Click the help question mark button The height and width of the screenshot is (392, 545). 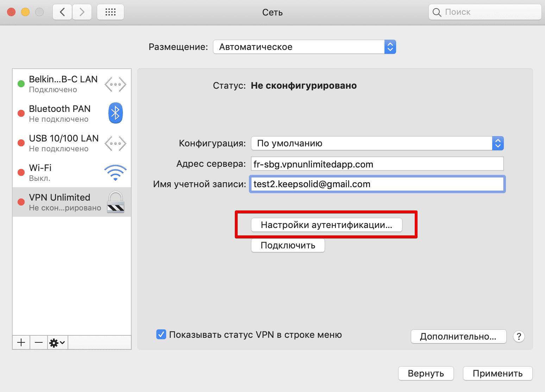click(519, 336)
